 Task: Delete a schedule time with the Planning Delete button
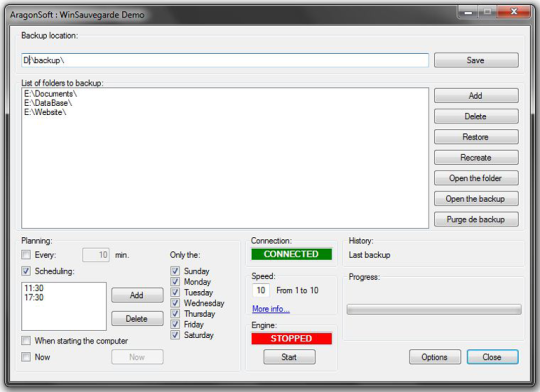pos(137,319)
